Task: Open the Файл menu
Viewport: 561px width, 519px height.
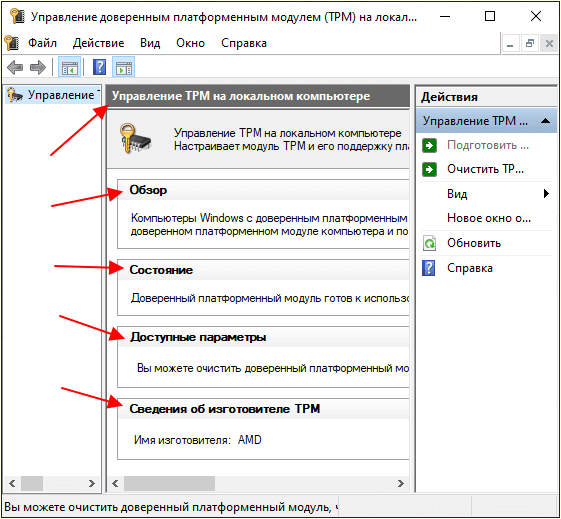Action: coord(42,43)
